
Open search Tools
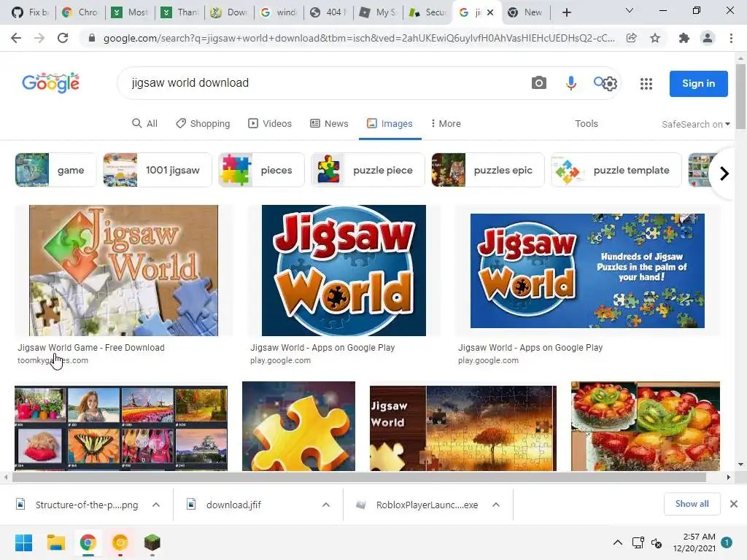point(586,123)
